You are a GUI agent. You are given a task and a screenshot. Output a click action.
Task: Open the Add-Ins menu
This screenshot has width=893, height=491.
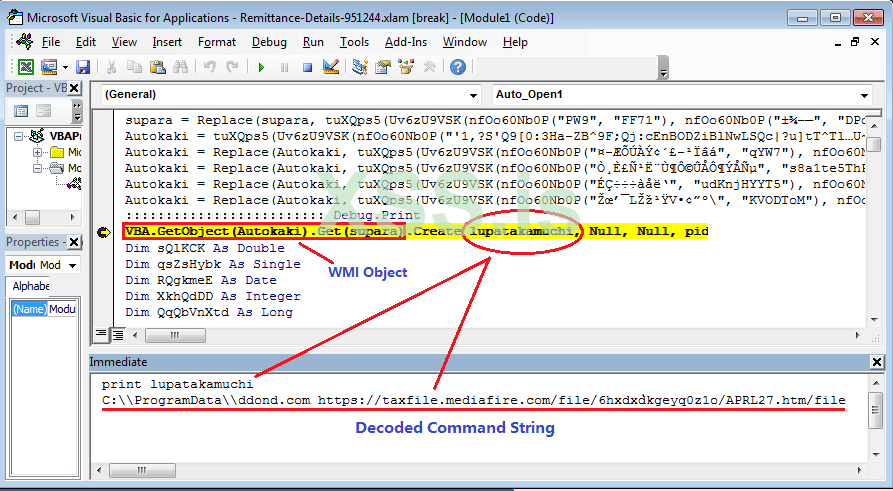[406, 42]
